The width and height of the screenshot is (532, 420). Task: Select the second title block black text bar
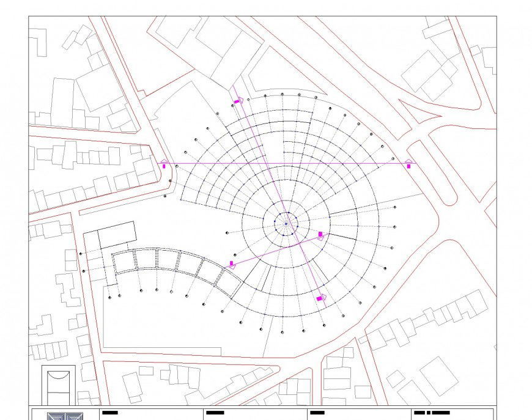pos(215,413)
